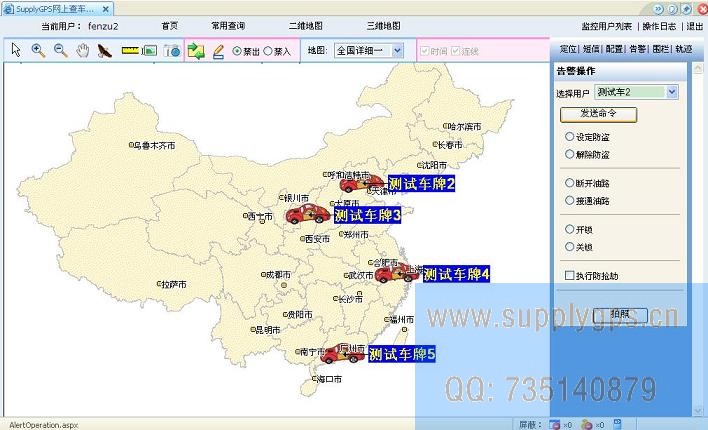
Task: Click the 二维地图 menu item
Action: [x=306, y=26]
